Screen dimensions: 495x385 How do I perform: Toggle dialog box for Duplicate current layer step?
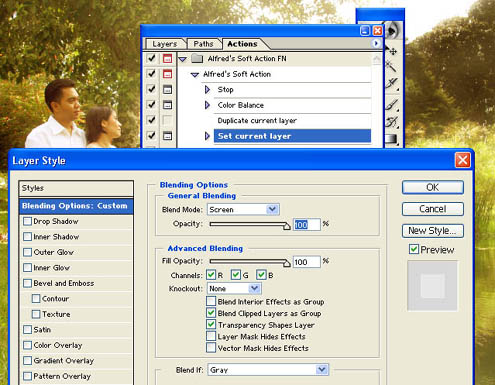[x=167, y=120]
